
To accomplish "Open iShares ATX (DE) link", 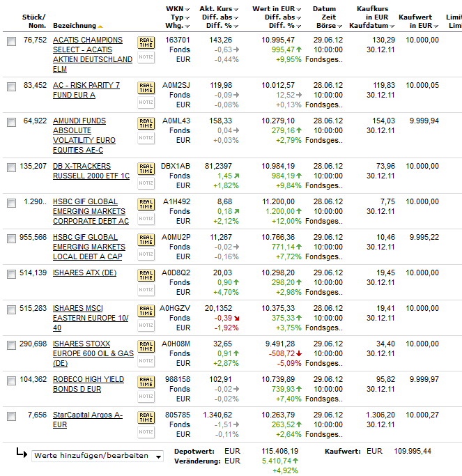I will [85, 273].
